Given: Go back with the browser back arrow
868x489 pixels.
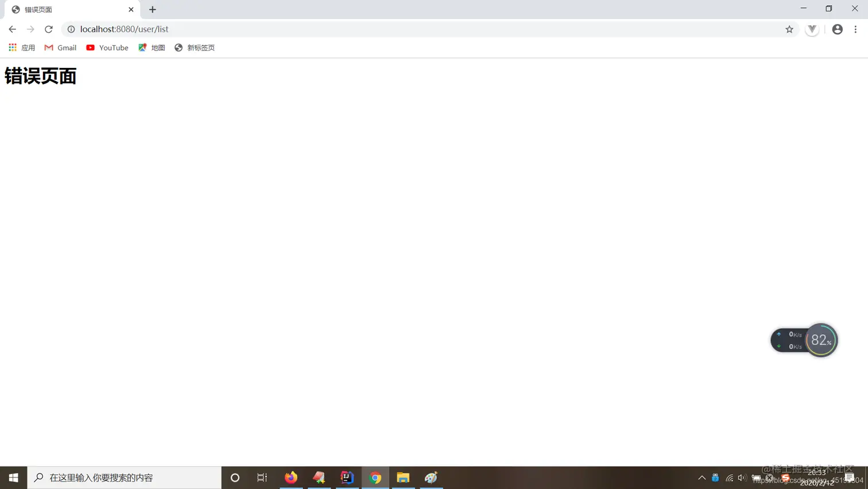Looking at the screenshot, I should 12,29.
